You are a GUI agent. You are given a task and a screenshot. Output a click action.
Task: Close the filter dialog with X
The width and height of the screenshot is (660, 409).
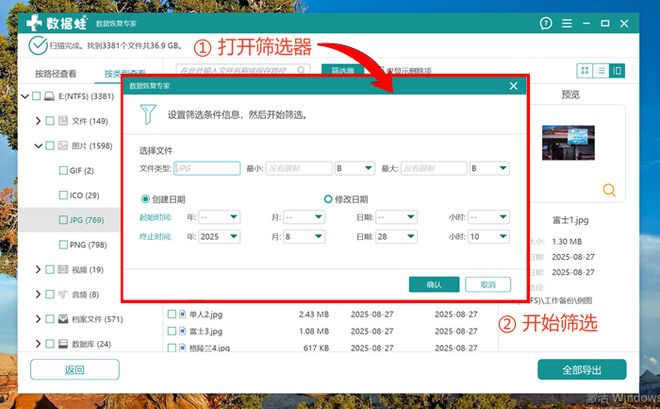click(514, 87)
